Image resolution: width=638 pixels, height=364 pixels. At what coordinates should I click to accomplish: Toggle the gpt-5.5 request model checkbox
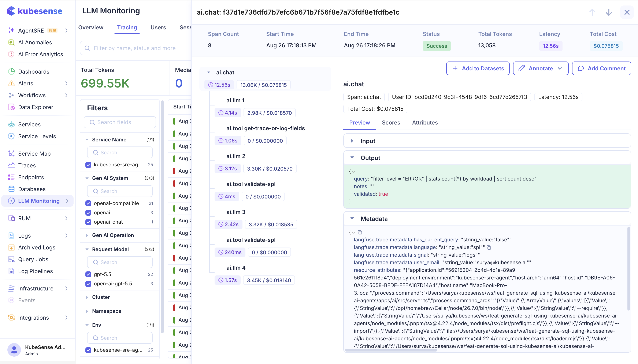point(88,274)
